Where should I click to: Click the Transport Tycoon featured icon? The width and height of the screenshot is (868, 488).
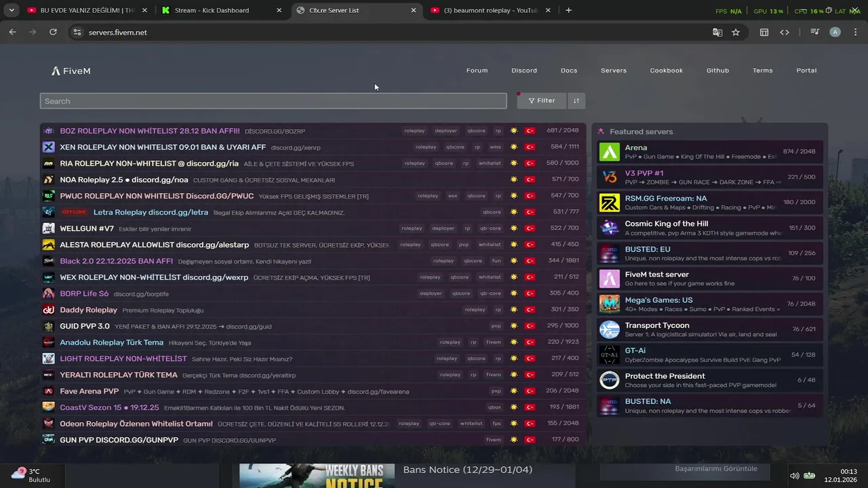pyautogui.click(x=610, y=329)
